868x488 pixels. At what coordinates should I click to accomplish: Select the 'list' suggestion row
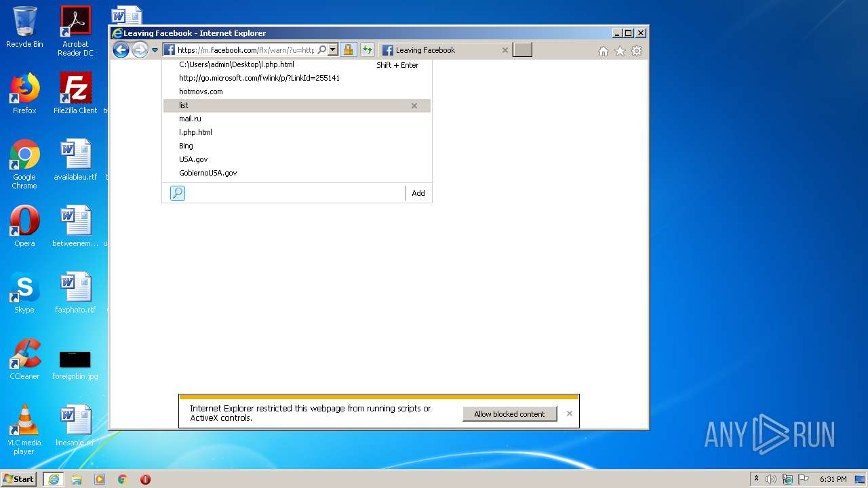pyautogui.click(x=297, y=105)
